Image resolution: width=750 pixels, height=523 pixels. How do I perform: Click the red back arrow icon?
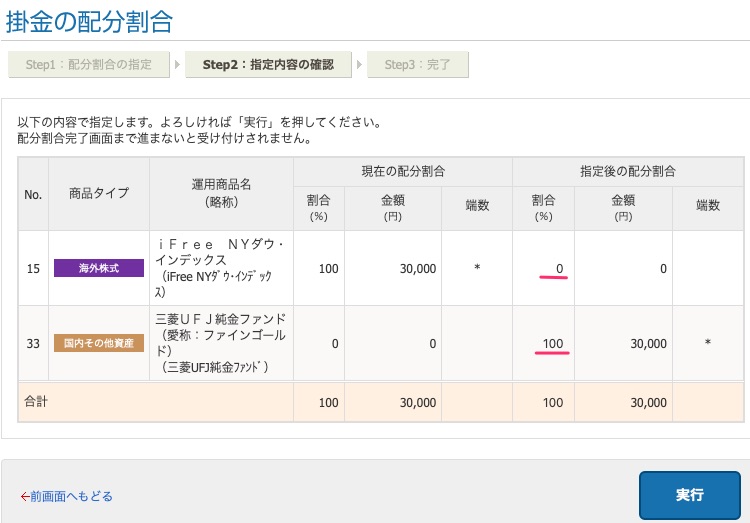pyautogui.click(x=25, y=497)
